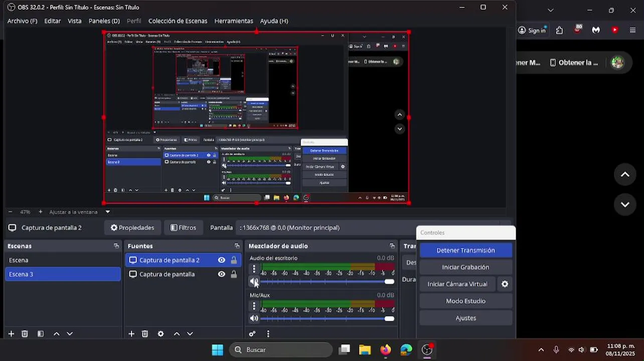
Task: Open source properties gear in Fuentes toolbar
Action: tap(160, 334)
